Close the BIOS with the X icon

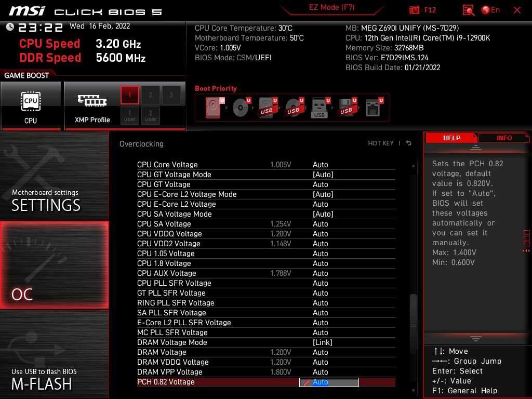pos(517,10)
